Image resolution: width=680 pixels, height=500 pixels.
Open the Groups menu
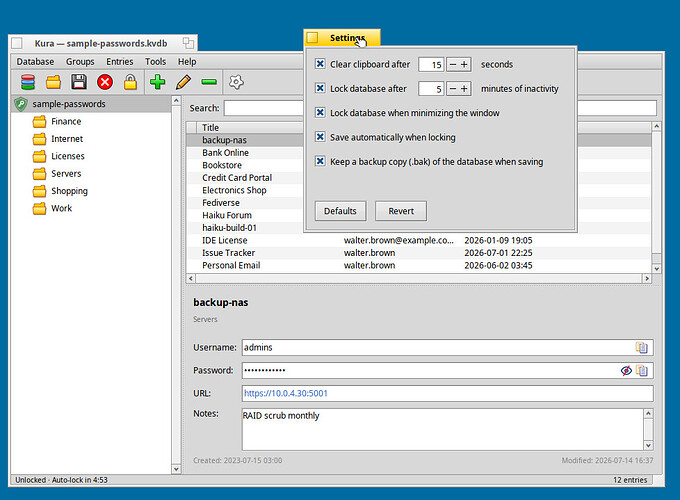pyautogui.click(x=80, y=62)
